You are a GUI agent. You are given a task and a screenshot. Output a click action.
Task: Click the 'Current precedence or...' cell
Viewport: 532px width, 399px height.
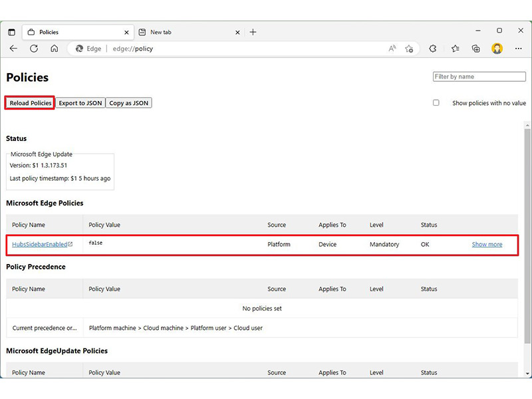[x=45, y=328]
